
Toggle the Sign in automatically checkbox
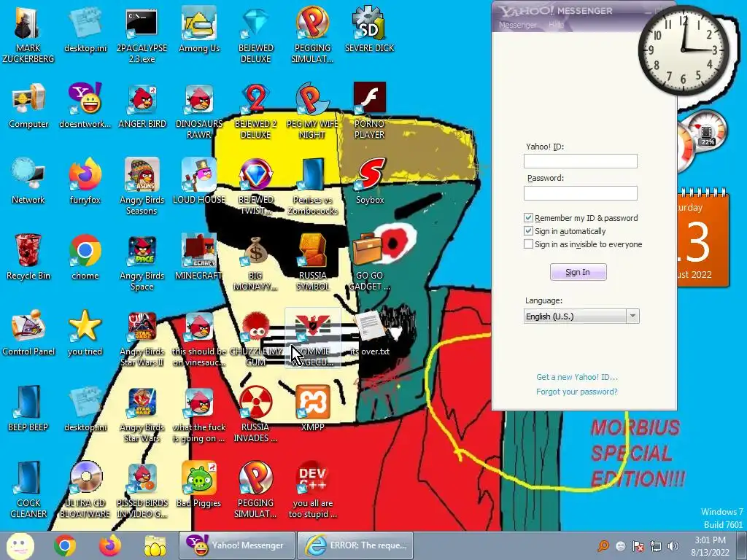(528, 231)
